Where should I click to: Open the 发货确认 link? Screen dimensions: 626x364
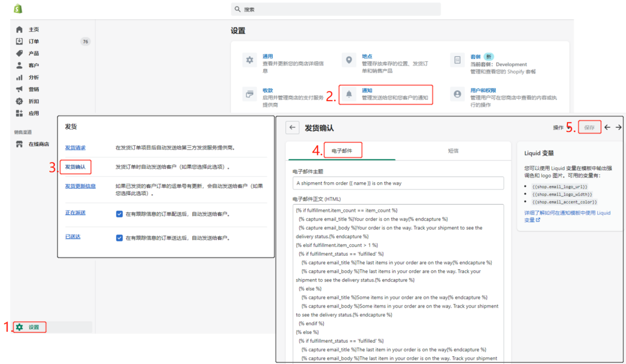tap(76, 167)
